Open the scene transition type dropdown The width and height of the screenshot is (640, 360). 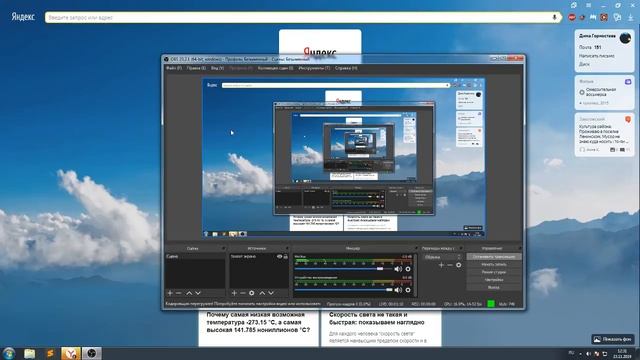pos(442,257)
